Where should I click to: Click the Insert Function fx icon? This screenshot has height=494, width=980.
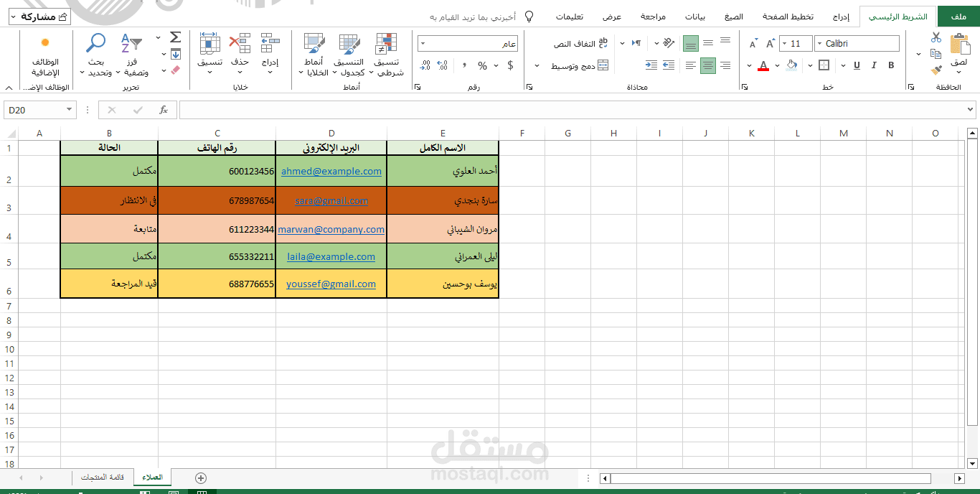pos(164,110)
